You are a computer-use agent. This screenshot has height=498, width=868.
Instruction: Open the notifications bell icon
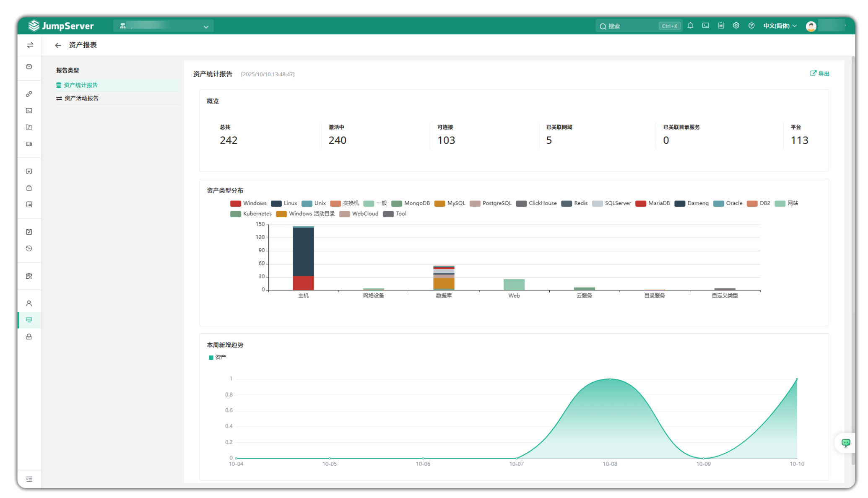tap(690, 26)
